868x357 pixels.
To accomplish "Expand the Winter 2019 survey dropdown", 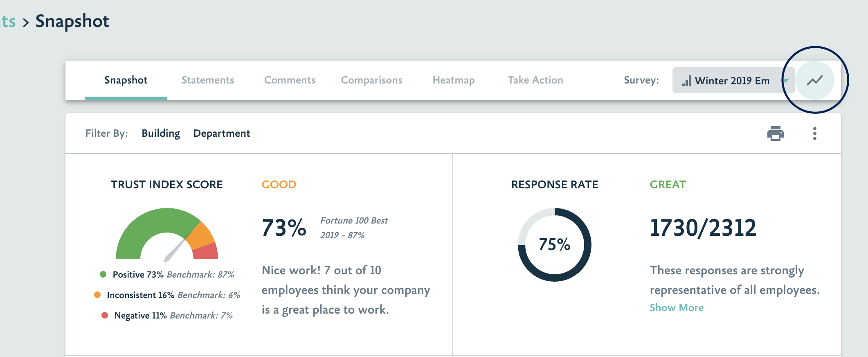I will pos(732,80).
